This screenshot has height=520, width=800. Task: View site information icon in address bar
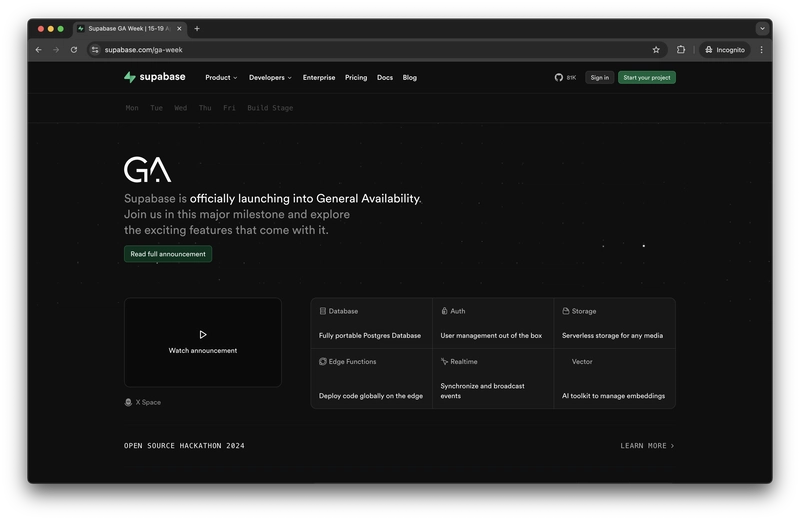click(x=95, y=49)
